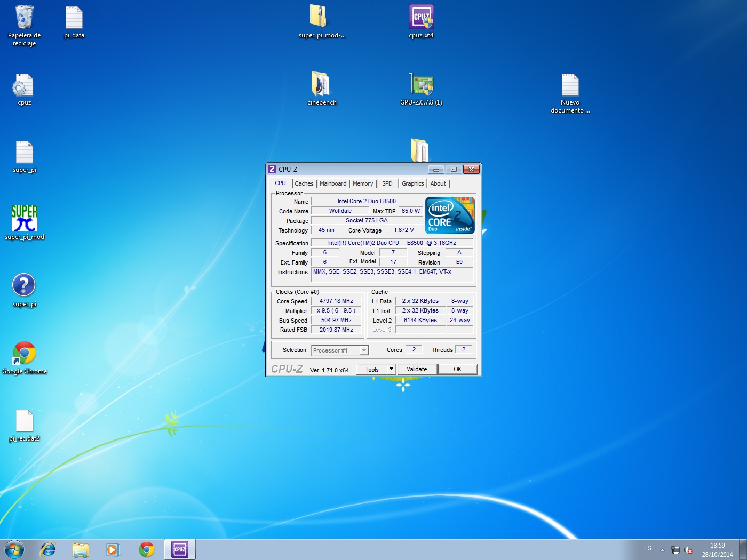Click the Rated FSB value 2019.87 MHz
Screen dimensions: 747x560
(337, 330)
